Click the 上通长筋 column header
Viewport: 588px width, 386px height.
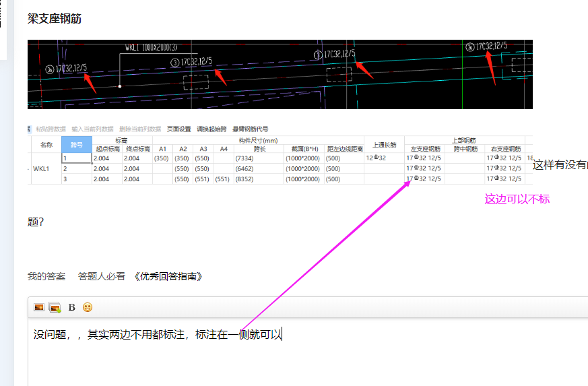(x=384, y=144)
